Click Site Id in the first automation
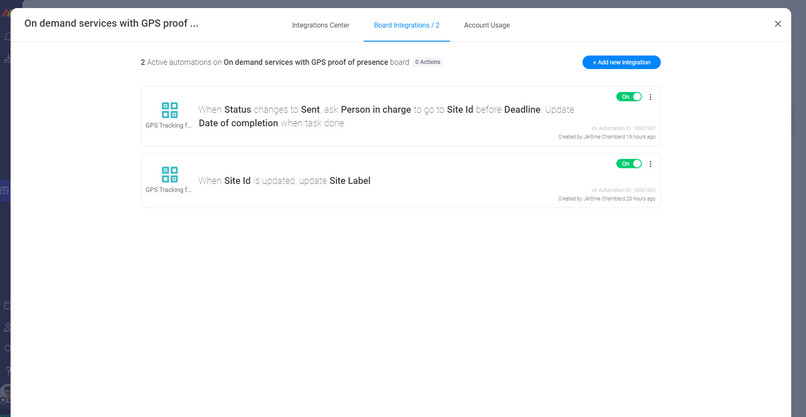The width and height of the screenshot is (806, 417). [460, 110]
